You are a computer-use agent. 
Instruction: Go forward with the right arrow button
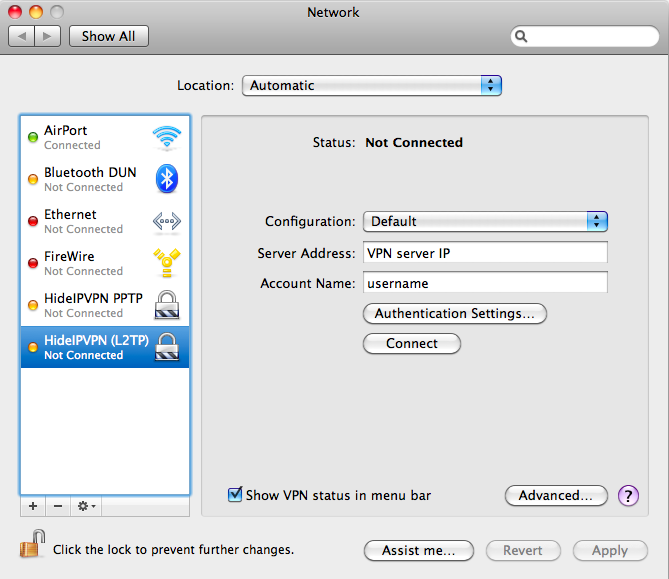(x=47, y=36)
